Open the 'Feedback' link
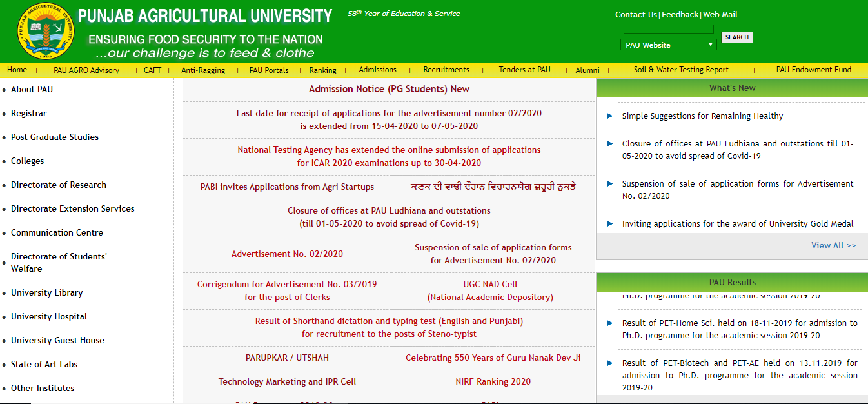Viewport: 868px width, 404px height. (x=679, y=14)
